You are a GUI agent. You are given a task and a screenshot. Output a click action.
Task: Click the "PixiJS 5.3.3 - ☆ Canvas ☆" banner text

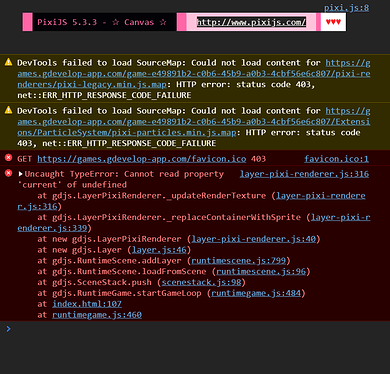(102, 22)
